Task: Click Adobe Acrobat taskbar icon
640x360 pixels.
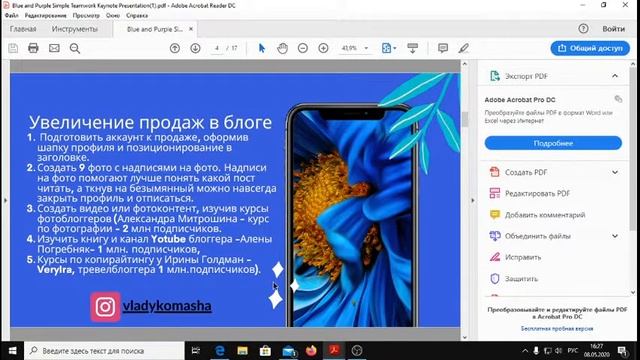Action: (334, 351)
